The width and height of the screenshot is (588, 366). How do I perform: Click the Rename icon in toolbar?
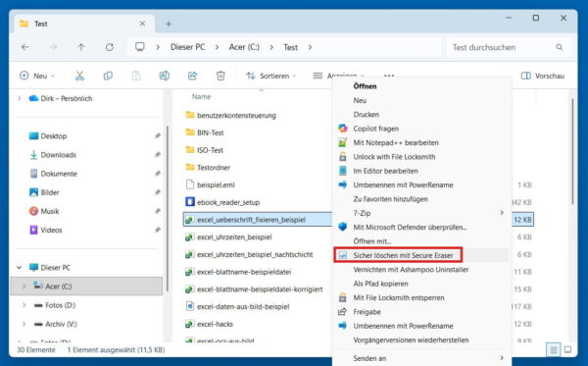[165, 76]
